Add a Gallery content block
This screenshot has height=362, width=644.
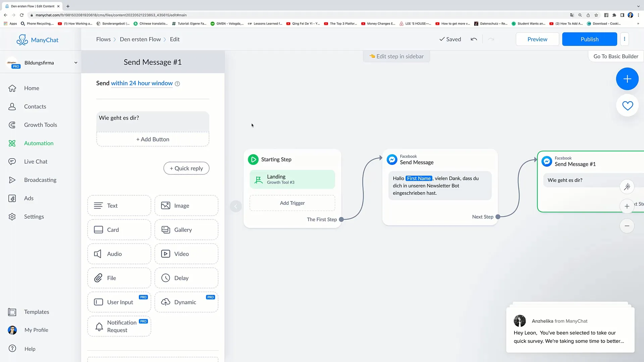pyautogui.click(x=186, y=230)
